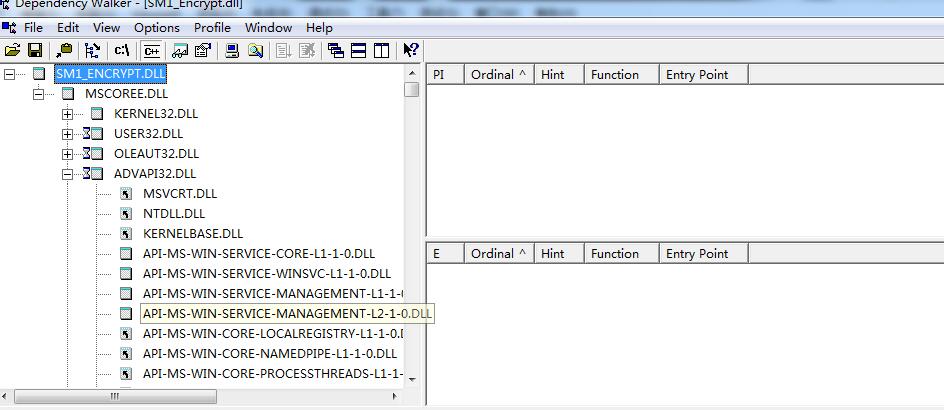
Task: Sort imports list by Ordinal column
Action: (x=499, y=75)
